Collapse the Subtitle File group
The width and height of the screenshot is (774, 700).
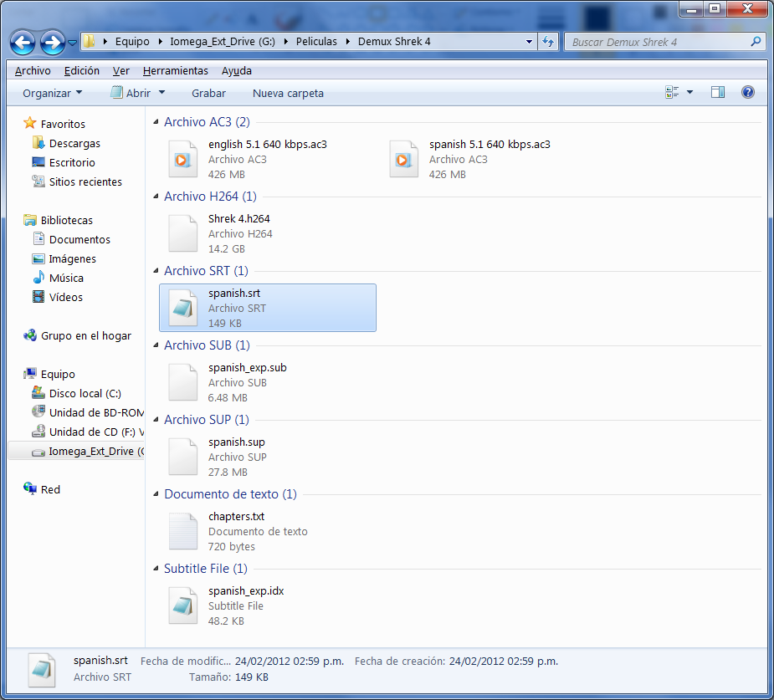(x=156, y=569)
